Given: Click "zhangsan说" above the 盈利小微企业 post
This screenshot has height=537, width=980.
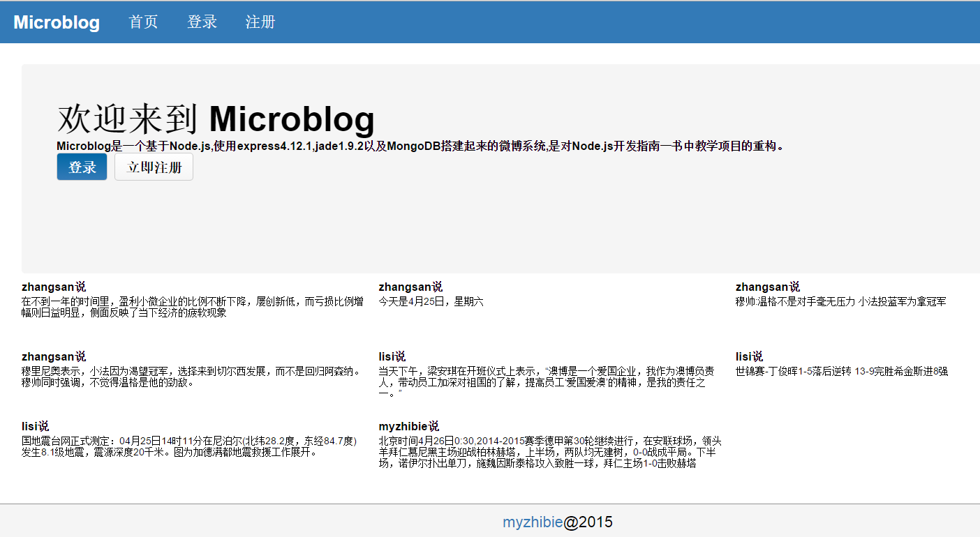Looking at the screenshot, I should tap(54, 287).
